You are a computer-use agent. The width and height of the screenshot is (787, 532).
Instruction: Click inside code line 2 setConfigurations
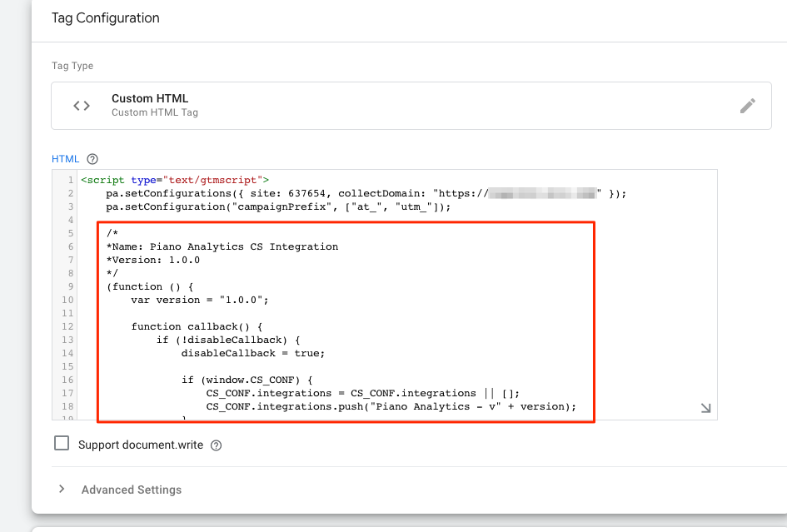(x=366, y=194)
